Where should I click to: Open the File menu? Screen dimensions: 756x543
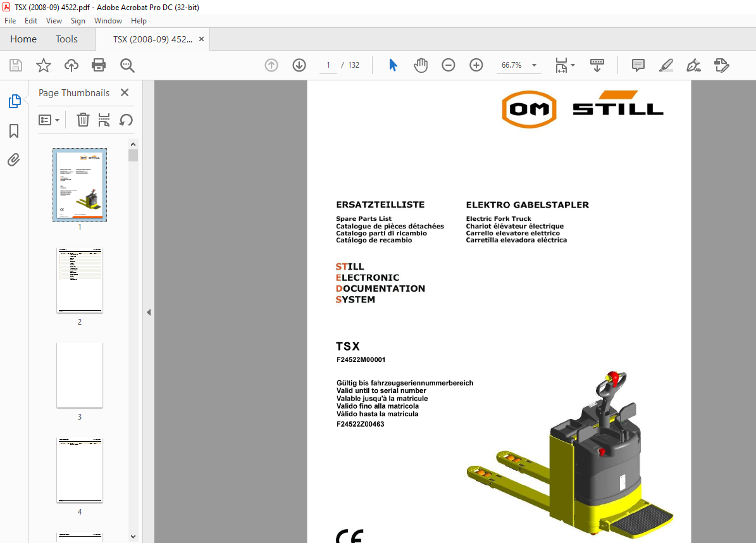point(10,21)
